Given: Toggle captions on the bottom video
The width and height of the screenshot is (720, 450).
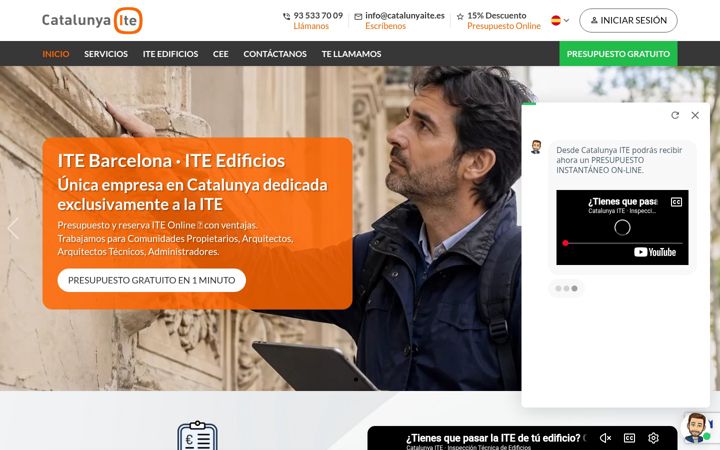Looking at the screenshot, I should tap(630, 438).
